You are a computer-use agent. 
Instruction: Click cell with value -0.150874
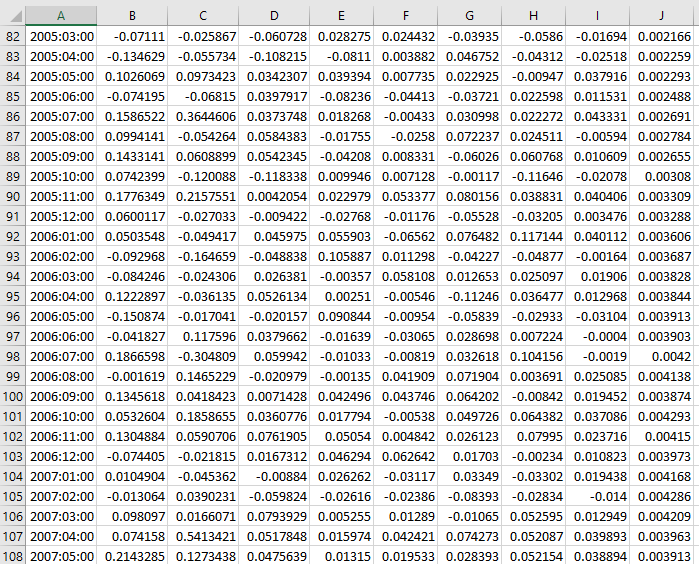tap(132, 317)
